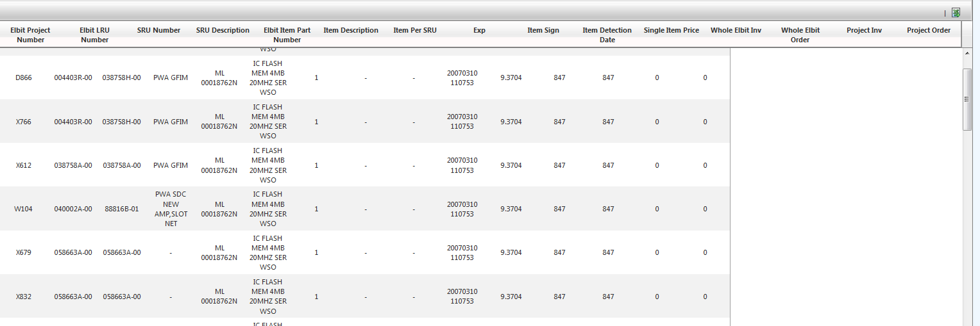This screenshot has height=326, width=980.
Task: Click the vertical scrollbar thumb
Action: coord(967,99)
